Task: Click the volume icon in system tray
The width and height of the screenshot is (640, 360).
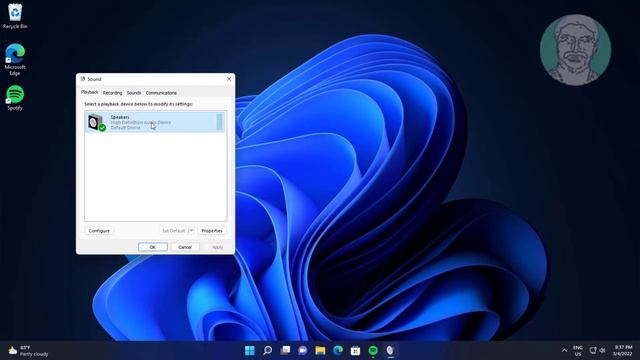Action: pos(602,350)
